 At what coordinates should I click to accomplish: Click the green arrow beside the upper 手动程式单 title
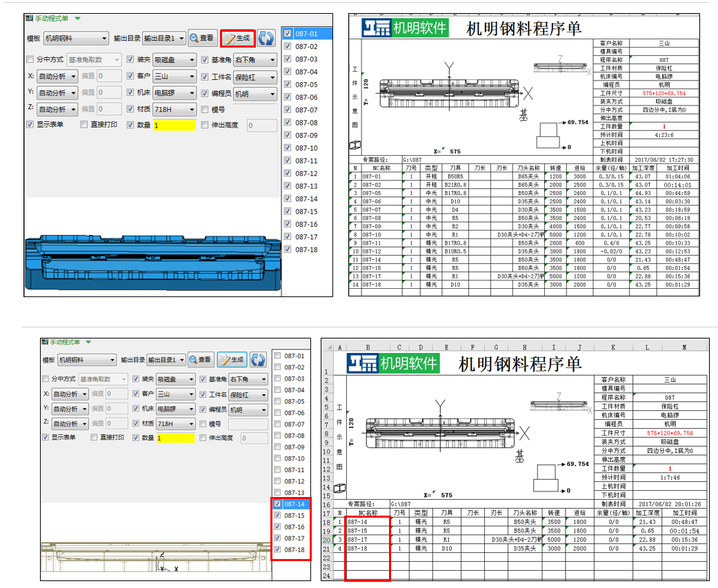click(77, 19)
